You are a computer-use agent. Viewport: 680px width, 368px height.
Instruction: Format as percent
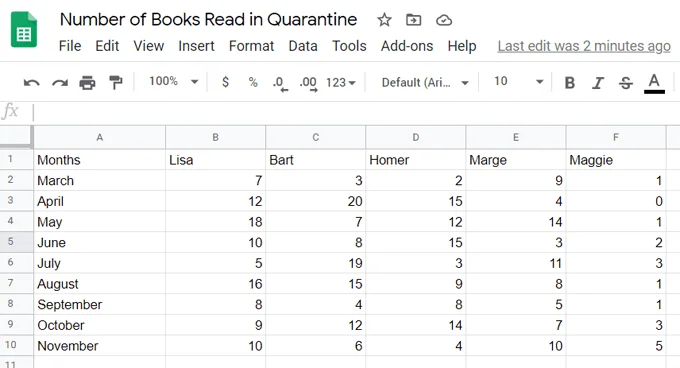pos(253,82)
